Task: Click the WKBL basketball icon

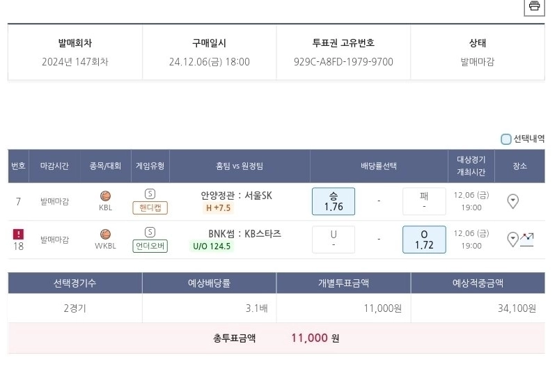Action: coord(106,234)
